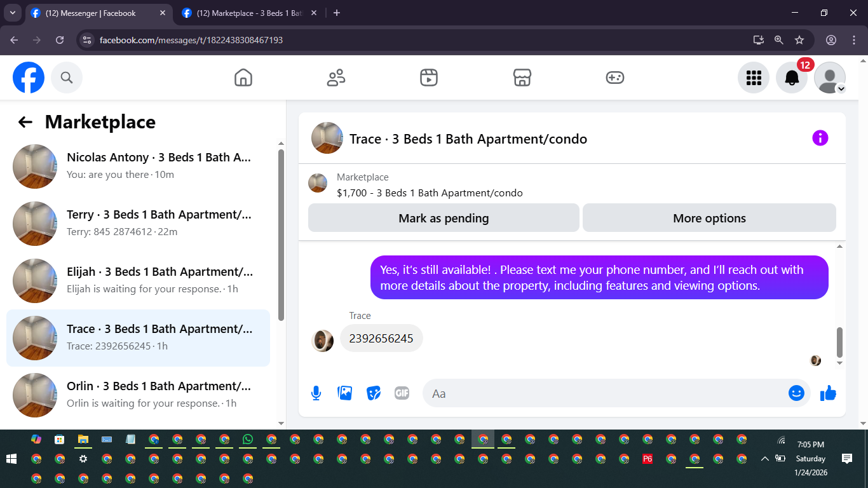Open Nicolas Antony conversation
This screenshot has height=488, width=868.
[x=138, y=166]
